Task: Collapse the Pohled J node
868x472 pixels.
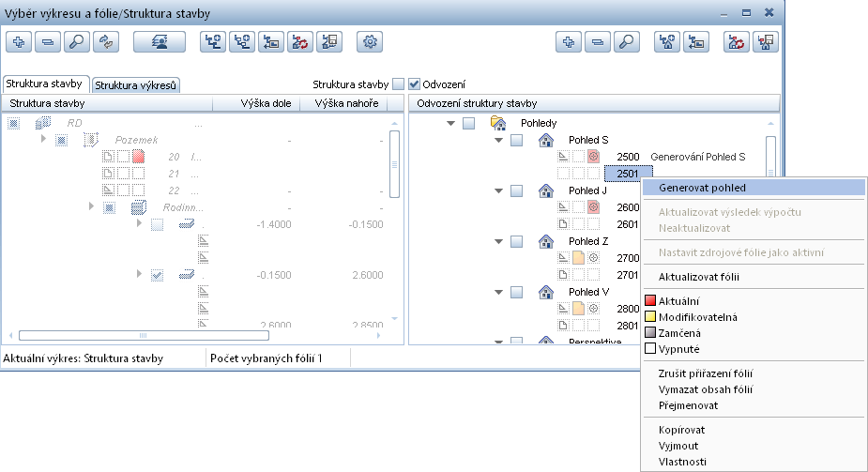Action: (x=498, y=190)
